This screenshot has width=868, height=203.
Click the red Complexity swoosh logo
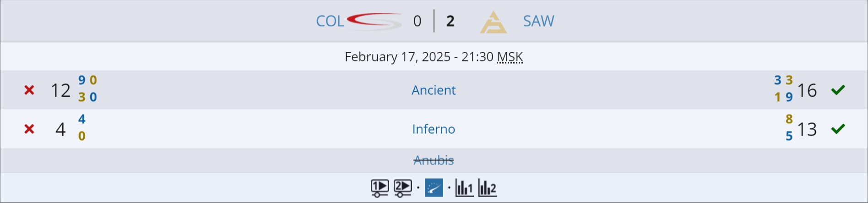[x=374, y=21]
